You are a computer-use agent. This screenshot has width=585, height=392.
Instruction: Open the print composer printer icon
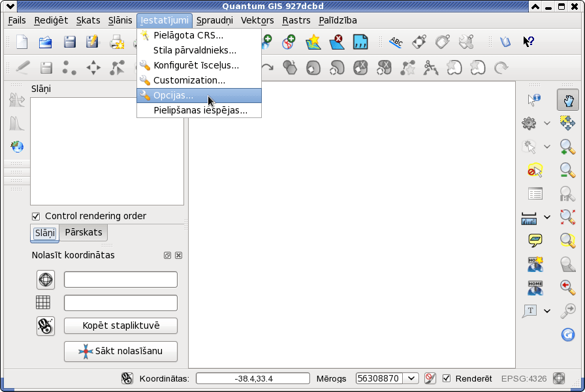coord(117,42)
